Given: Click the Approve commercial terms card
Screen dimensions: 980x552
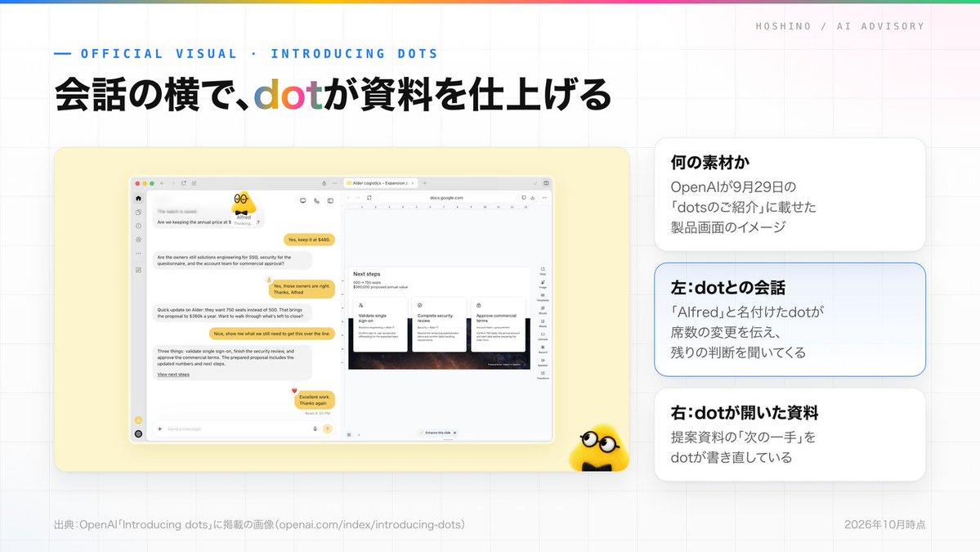Looking at the screenshot, I should click(x=498, y=324).
